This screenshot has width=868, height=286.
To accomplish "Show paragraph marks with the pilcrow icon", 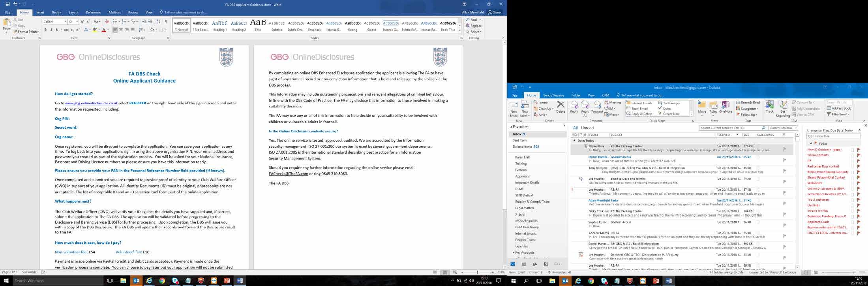I will pyautogui.click(x=166, y=22).
